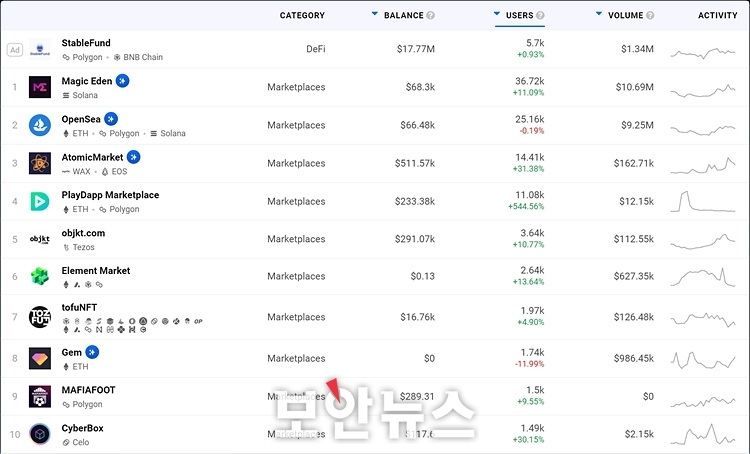Open the MAFIAFOOT dapp link
The width and height of the screenshot is (750, 454).
tap(88, 390)
